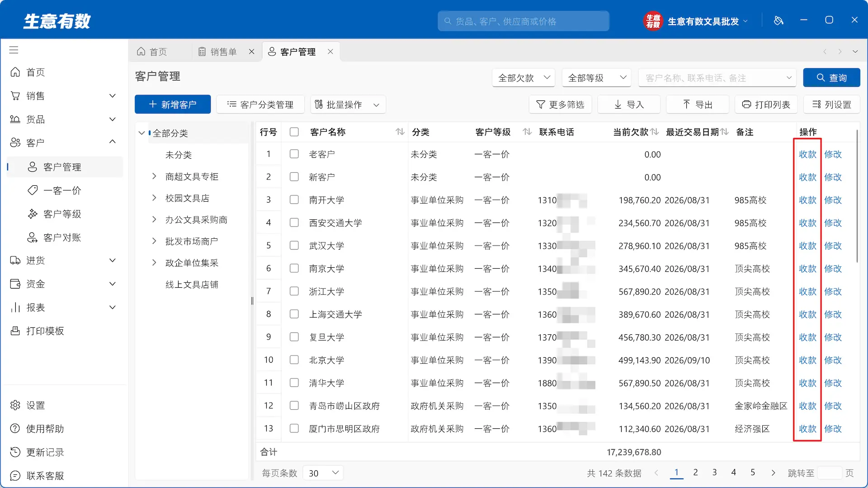Viewport: 868px width, 488px height.
Task: Close the 客户管理 tab
Action: (330, 52)
